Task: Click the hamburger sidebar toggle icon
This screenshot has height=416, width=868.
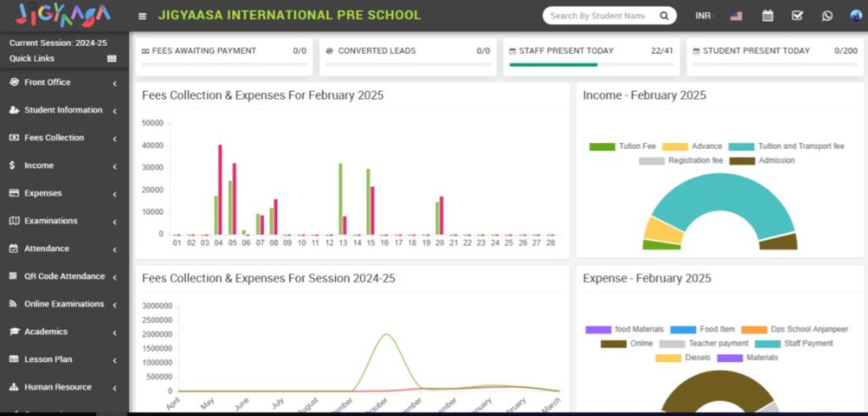Action: click(x=142, y=16)
